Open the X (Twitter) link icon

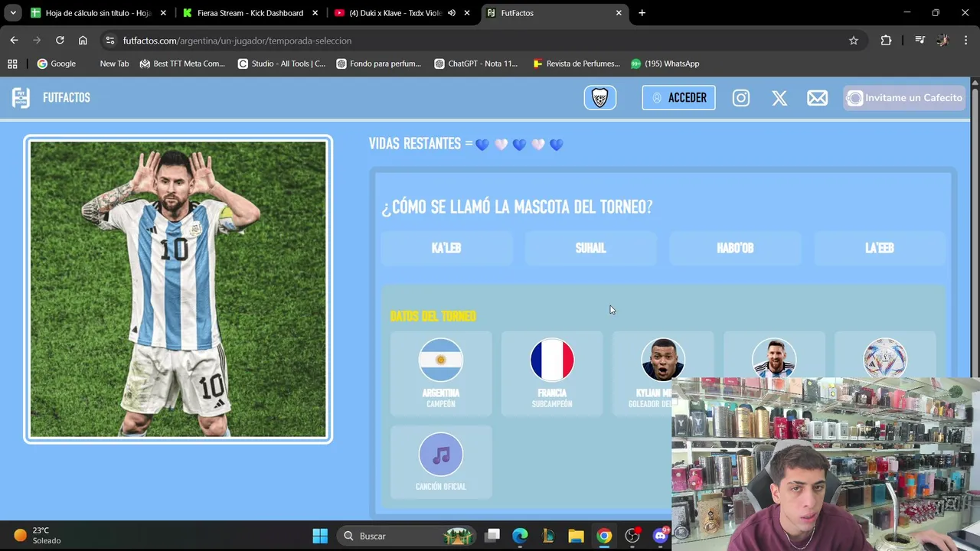[x=779, y=98]
